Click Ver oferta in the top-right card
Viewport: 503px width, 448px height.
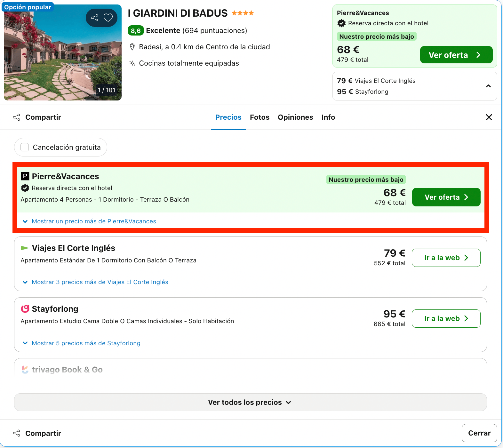(456, 55)
